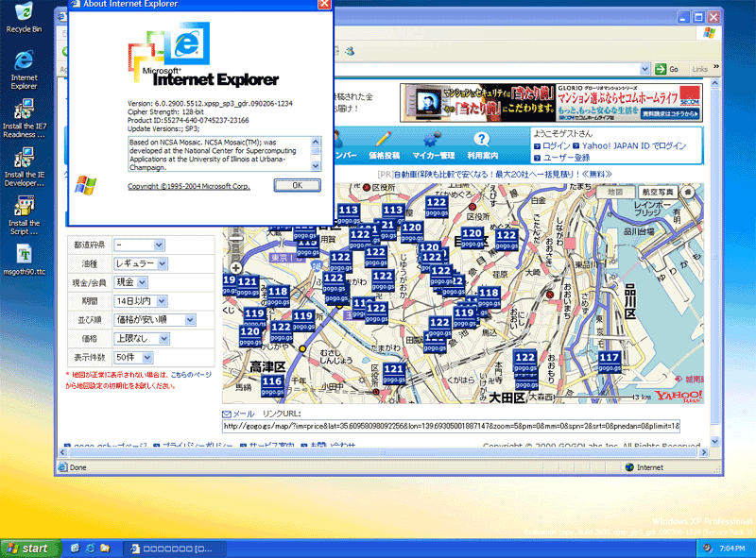Open the 並び順 sort order dropdown
The height and width of the screenshot is (558, 756).
click(x=155, y=320)
